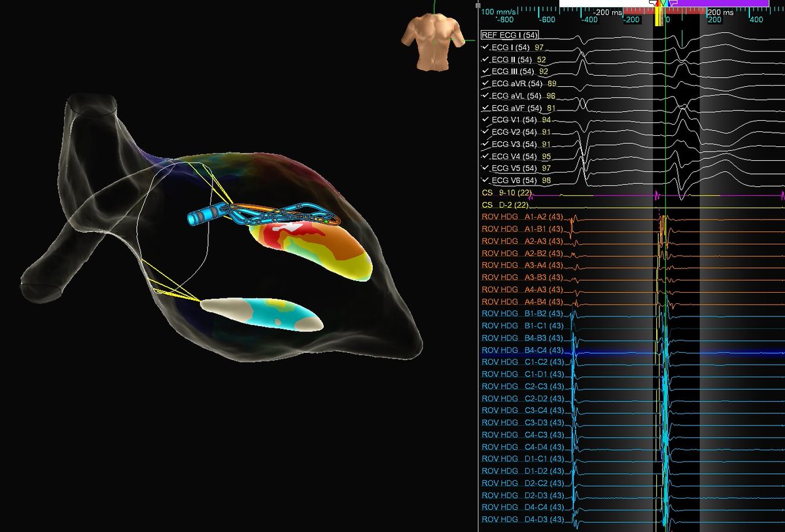Select the ROV HDG A4-B4 (43) trace label

[x=522, y=301]
